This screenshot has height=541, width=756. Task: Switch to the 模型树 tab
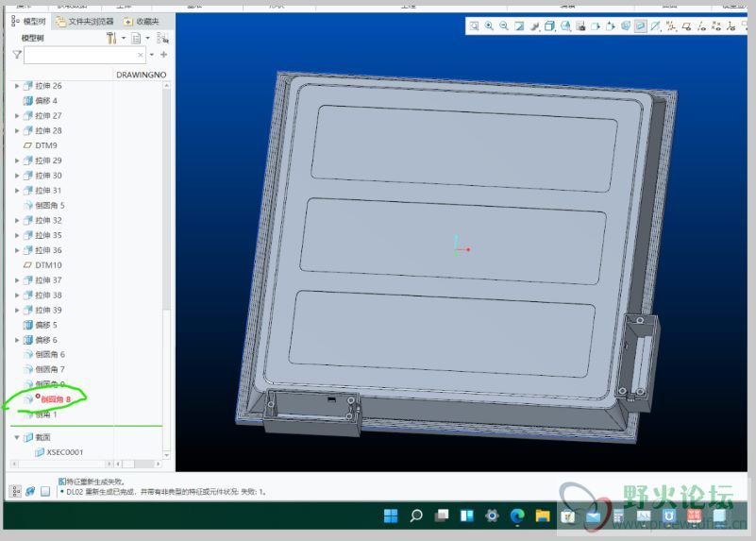[28, 21]
